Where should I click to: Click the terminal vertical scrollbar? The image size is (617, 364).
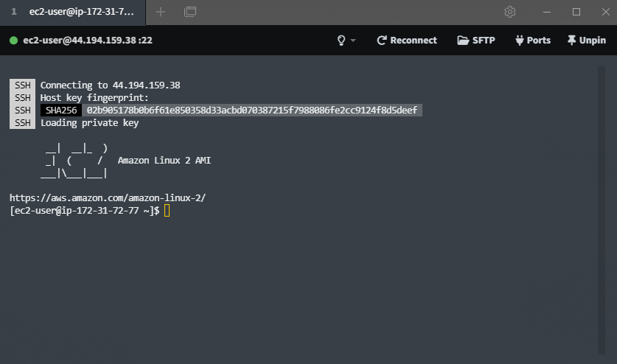(x=602, y=206)
